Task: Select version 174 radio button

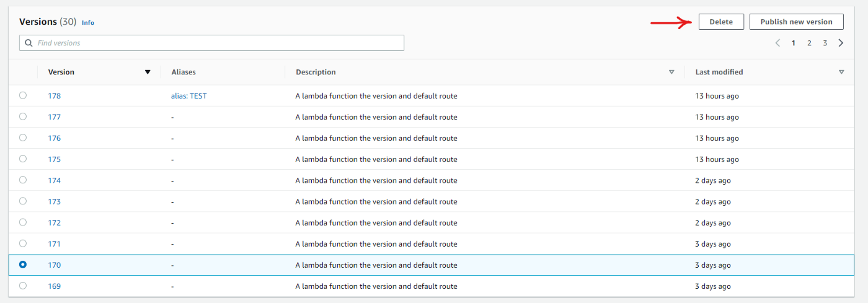Action: 23,180
